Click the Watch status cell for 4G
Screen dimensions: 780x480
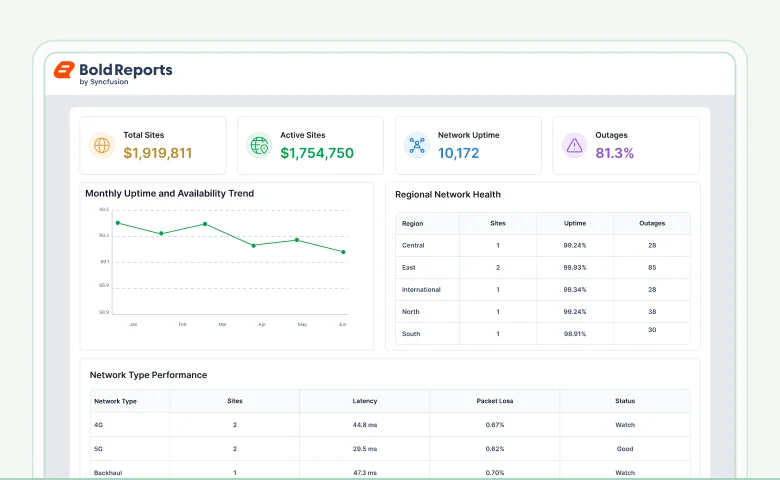point(625,425)
